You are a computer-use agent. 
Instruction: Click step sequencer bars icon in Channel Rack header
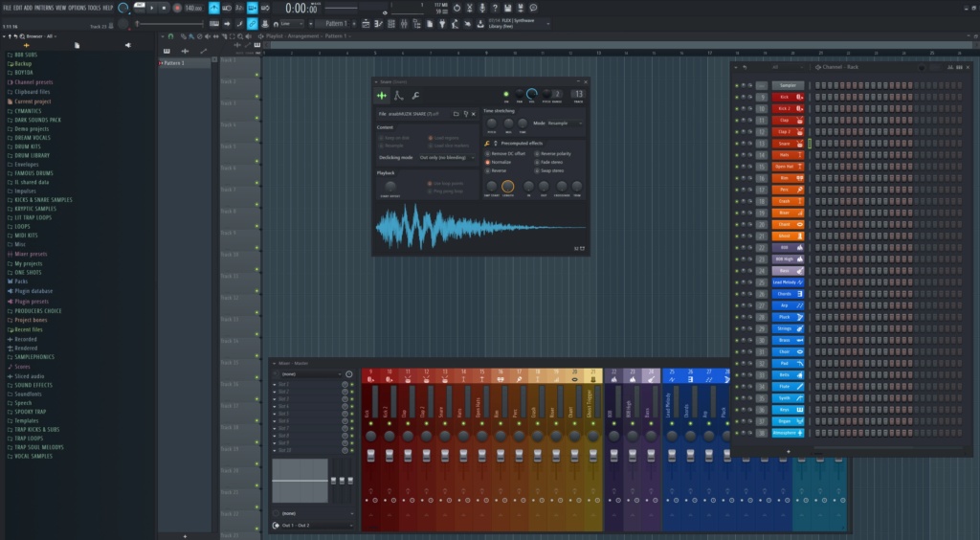tap(959, 67)
